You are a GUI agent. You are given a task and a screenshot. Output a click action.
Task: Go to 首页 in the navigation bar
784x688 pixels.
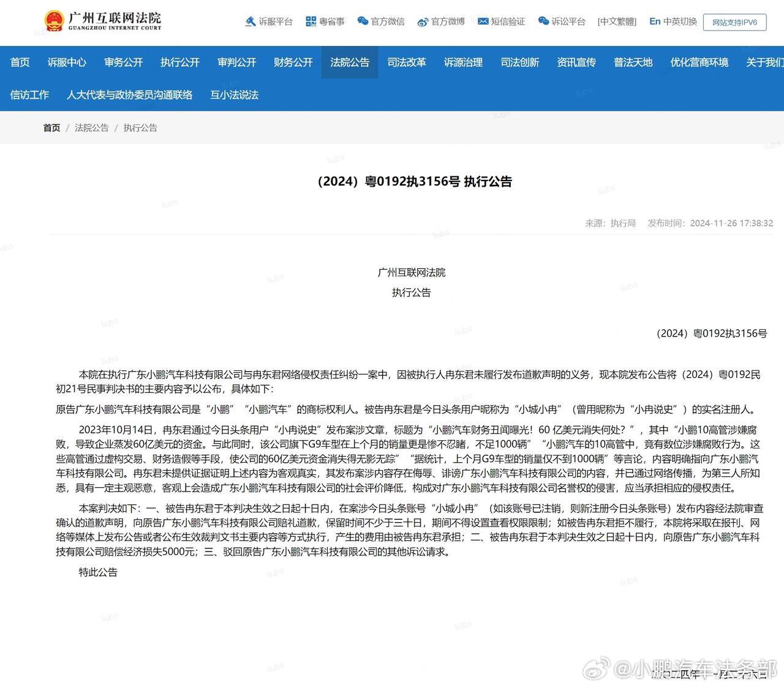point(20,62)
